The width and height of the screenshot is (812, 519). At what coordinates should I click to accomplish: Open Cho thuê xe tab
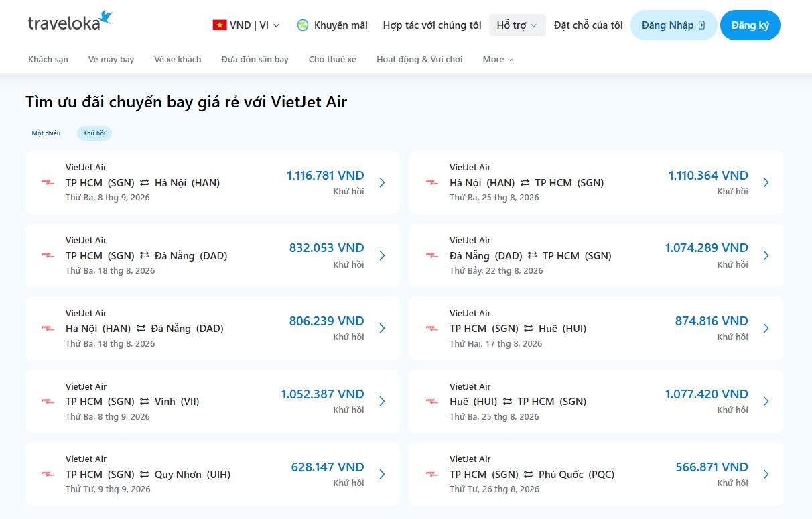point(332,59)
